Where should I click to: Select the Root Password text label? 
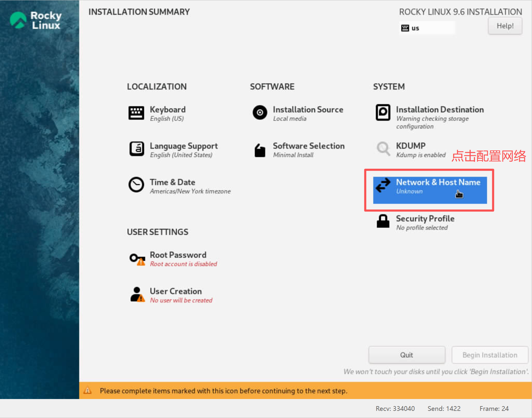pos(178,255)
